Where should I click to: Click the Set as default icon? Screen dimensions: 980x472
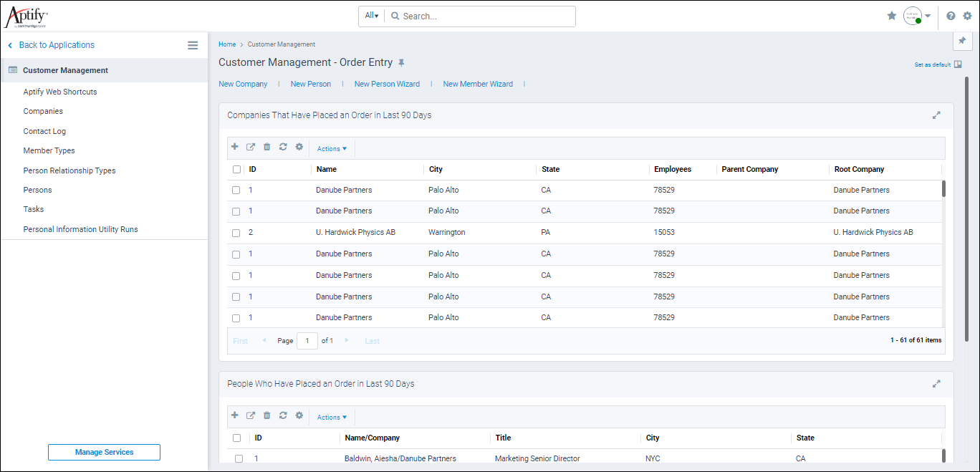958,64
